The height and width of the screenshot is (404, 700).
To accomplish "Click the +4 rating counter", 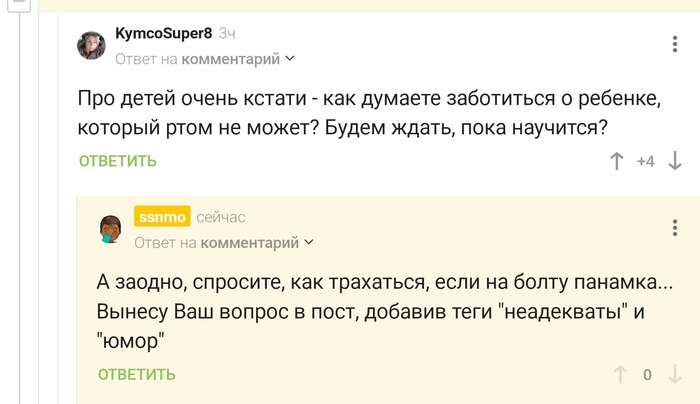I will (x=645, y=161).
